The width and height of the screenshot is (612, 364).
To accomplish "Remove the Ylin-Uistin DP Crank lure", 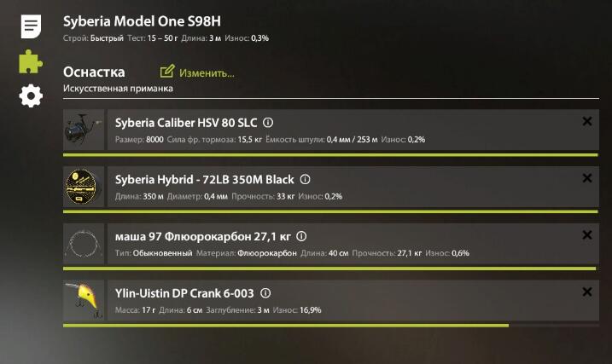I will tap(587, 292).
